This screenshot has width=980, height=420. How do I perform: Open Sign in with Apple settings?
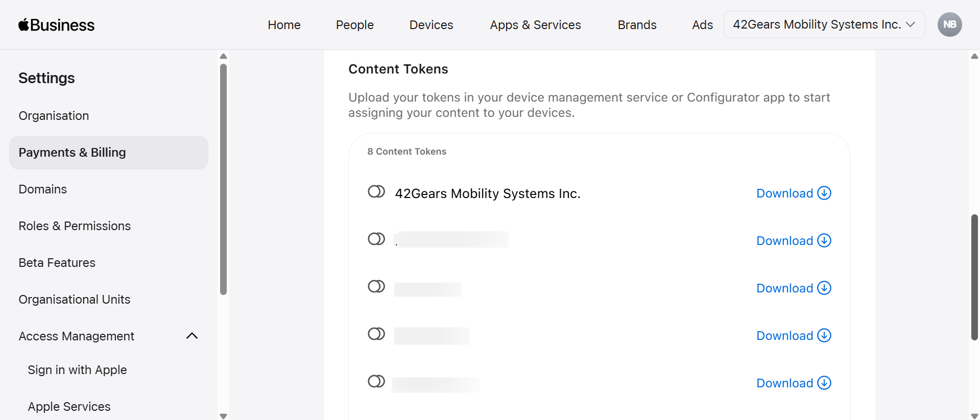(x=77, y=370)
